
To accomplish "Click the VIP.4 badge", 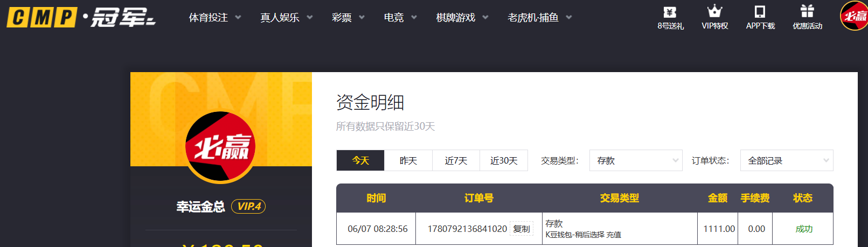I will click(x=248, y=206).
